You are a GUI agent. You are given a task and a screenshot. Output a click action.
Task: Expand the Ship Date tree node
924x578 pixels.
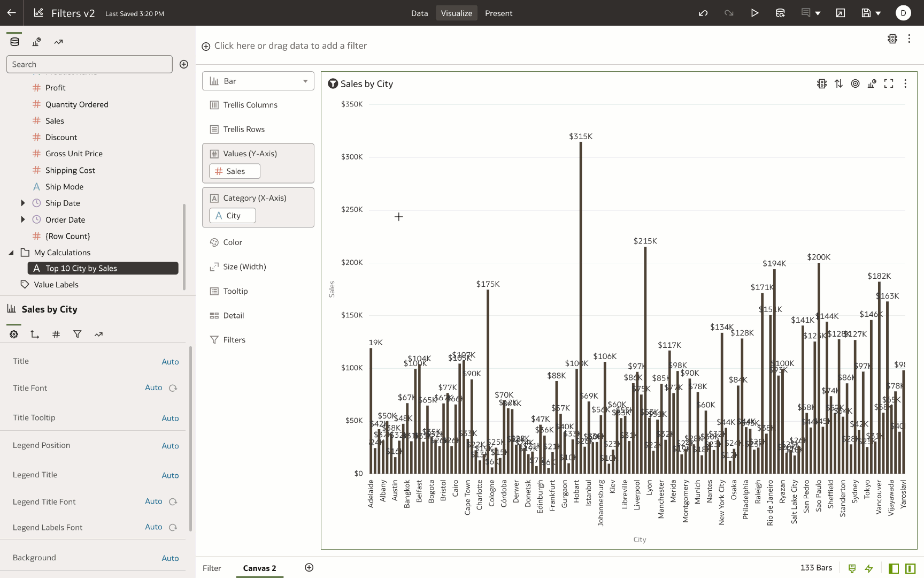[22, 203]
